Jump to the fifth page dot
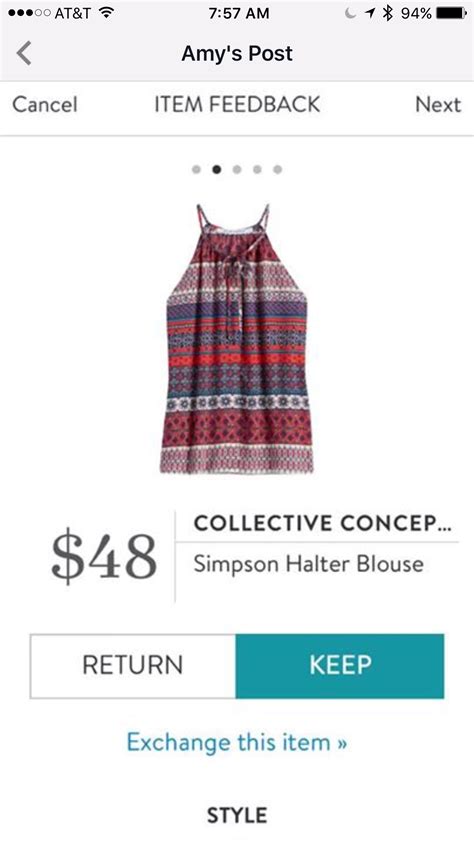 click(277, 169)
